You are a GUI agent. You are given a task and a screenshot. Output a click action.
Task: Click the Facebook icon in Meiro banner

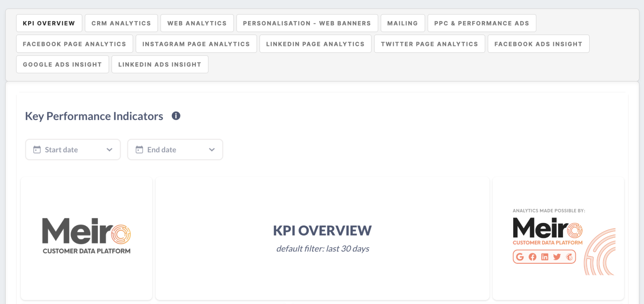pyautogui.click(x=532, y=257)
